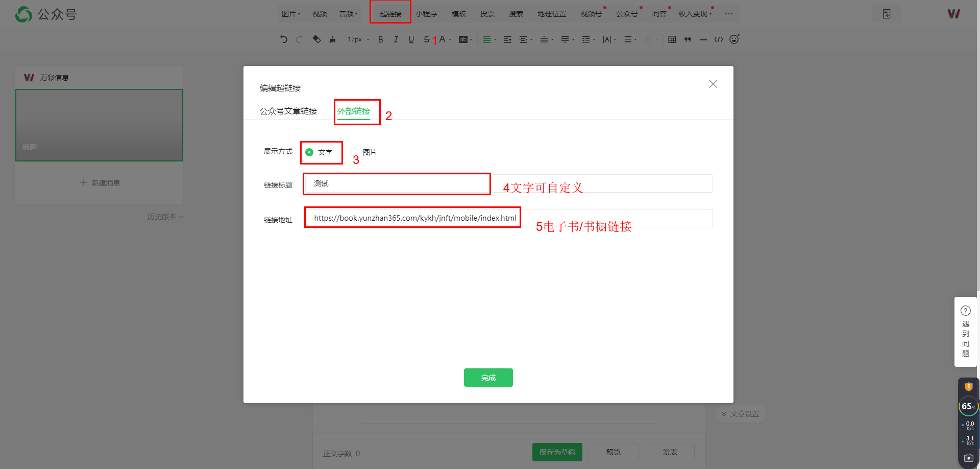This screenshot has height=469, width=980.
Task: Open the 收入变现 dropdown menu
Action: click(x=695, y=14)
